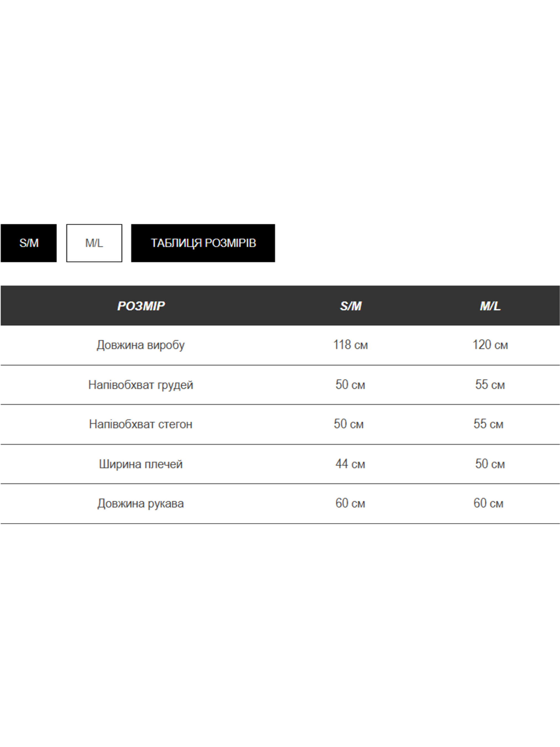Click the Довжина виробу row label
Image resolution: width=560 pixels, height=747 pixels.
tap(140, 345)
